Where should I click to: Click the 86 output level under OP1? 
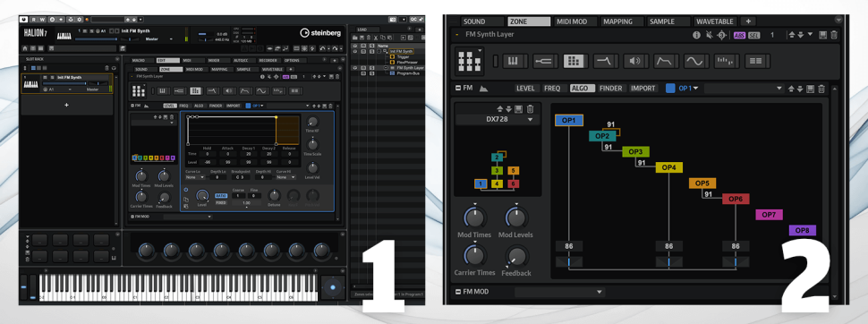point(568,246)
